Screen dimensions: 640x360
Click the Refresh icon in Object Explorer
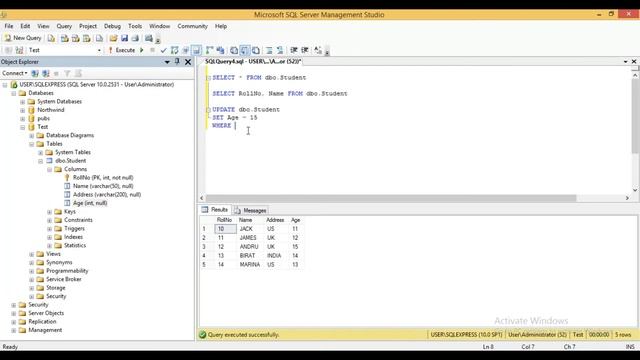(78, 73)
